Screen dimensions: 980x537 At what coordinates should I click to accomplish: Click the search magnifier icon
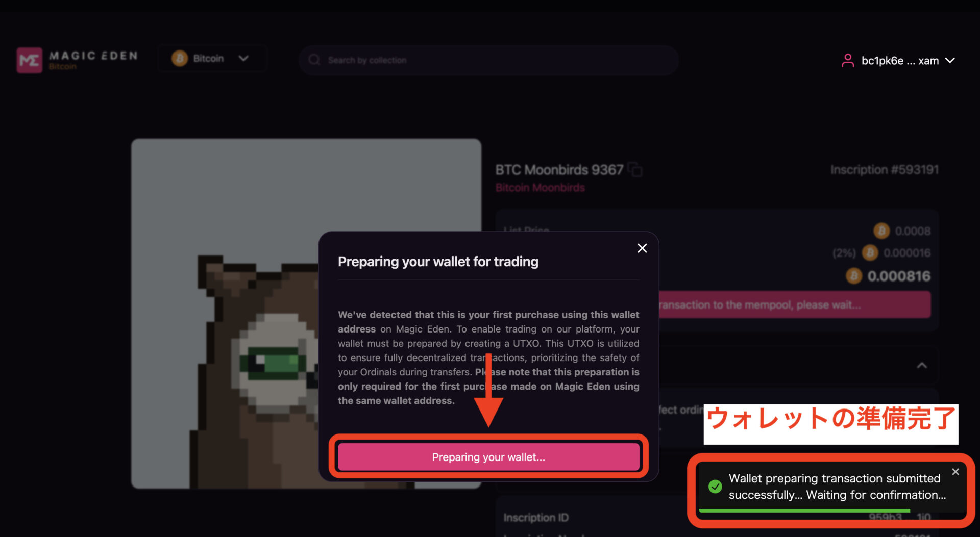pos(314,60)
